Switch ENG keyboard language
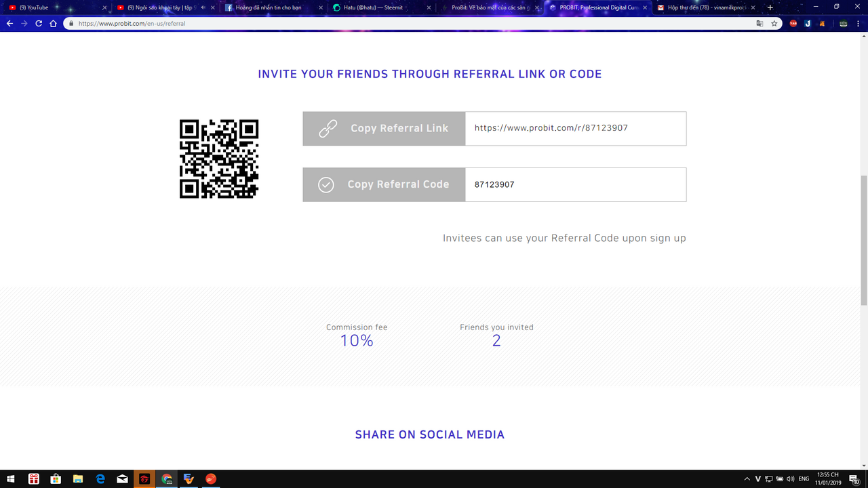The width and height of the screenshot is (868, 488). [x=804, y=479]
